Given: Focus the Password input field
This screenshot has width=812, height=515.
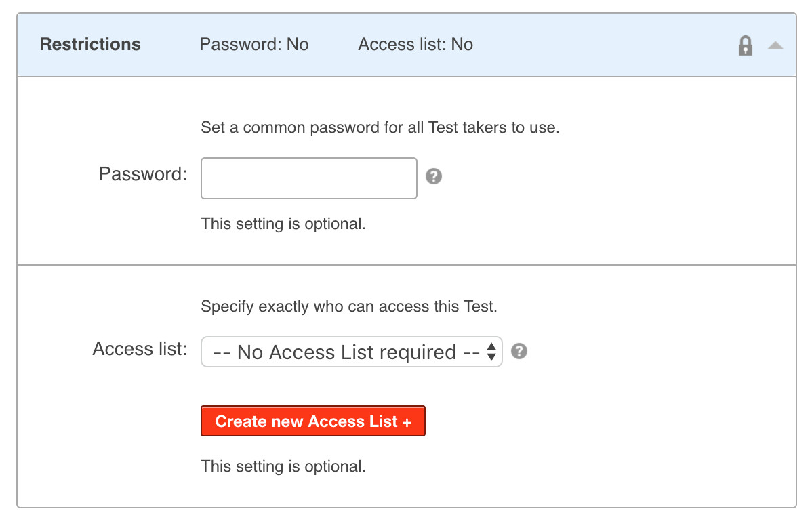Looking at the screenshot, I should click(x=309, y=178).
